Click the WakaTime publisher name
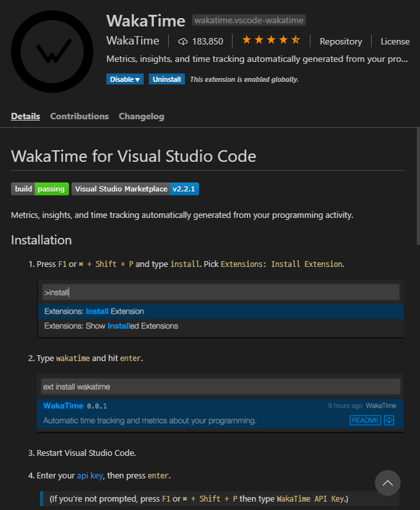This screenshot has width=420, height=510. [x=133, y=41]
